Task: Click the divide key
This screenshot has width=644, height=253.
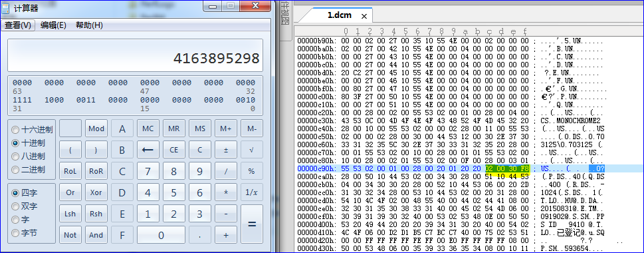Action: [x=226, y=170]
